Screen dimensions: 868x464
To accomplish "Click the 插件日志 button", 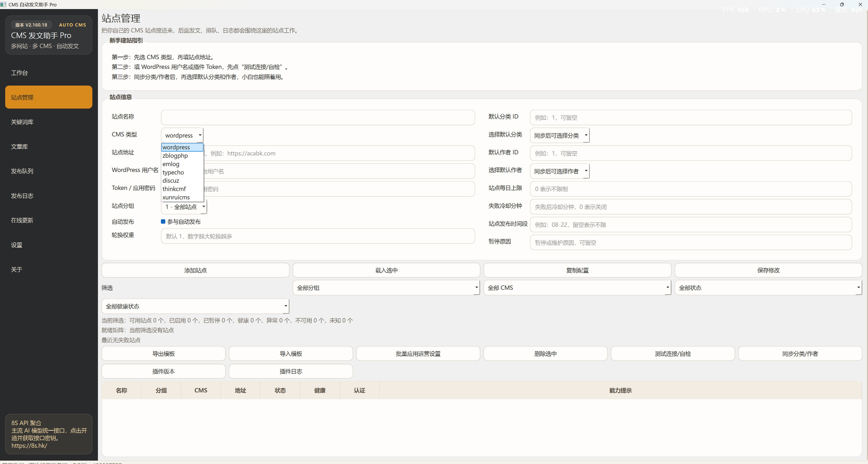I will (291, 371).
